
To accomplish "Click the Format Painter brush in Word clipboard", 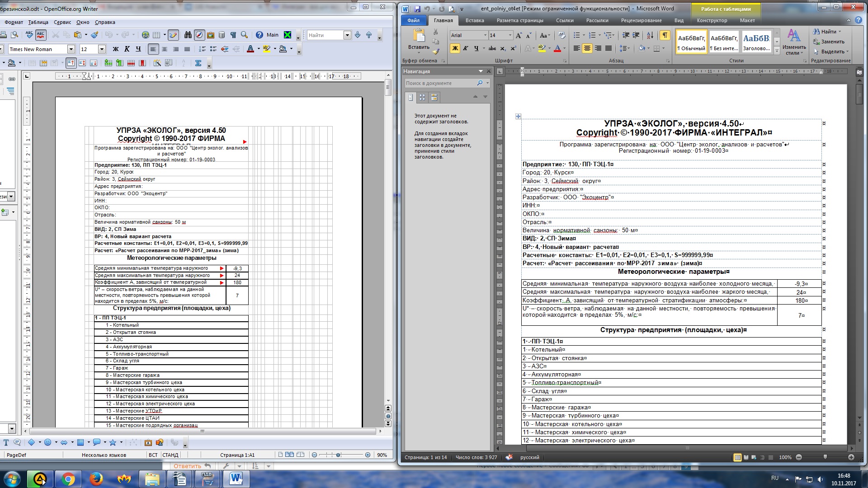I will pyautogui.click(x=436, y=52).
